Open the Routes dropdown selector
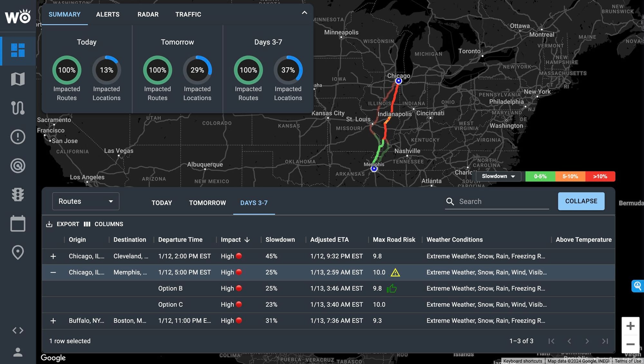644x364 pixels. (86, 201)
